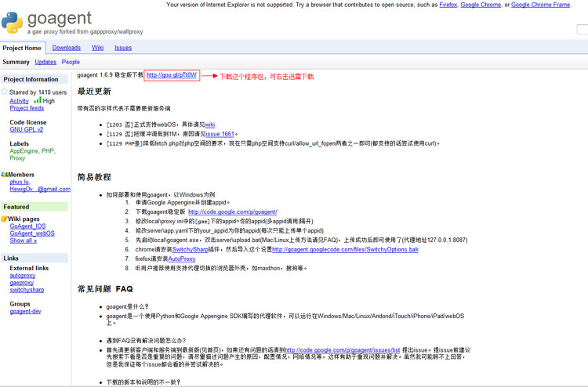Screen dimensions: 588x387
Task: Click the Wiki pages folder icon
Action: 4,219
